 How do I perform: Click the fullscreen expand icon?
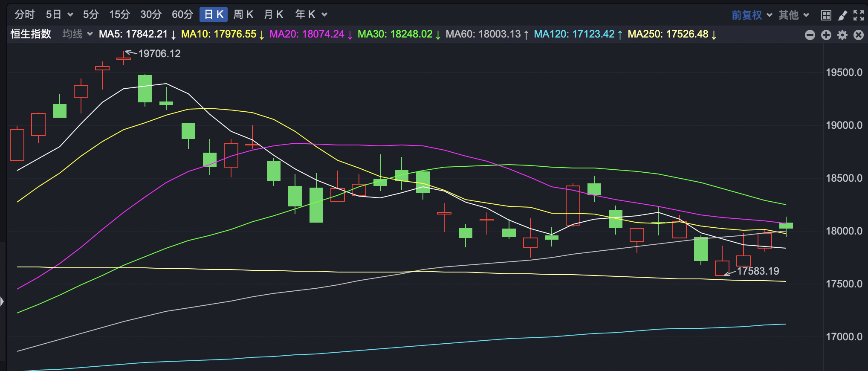tap(858, 15)
